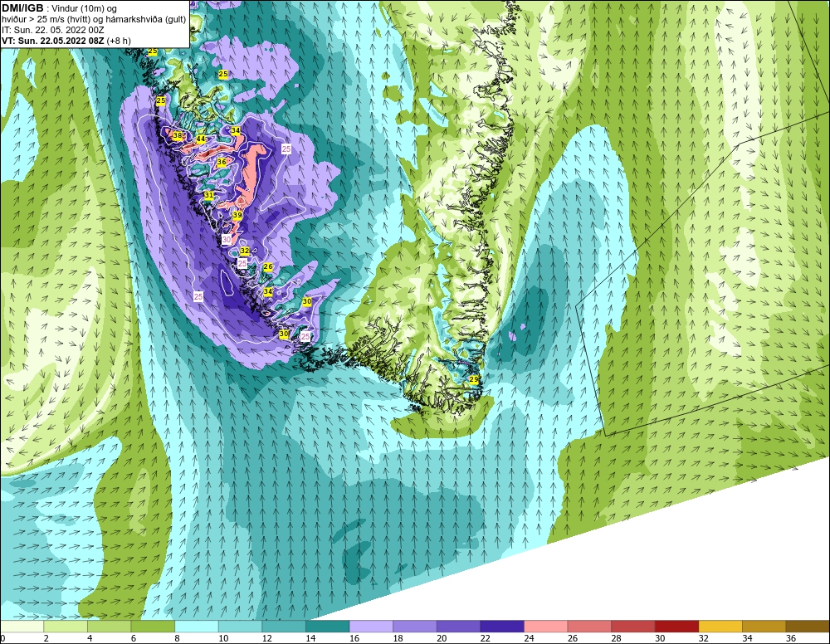Click the yellow gust label 29 near southern tip
Screen dimensions: 830x644
click(474, 379)
